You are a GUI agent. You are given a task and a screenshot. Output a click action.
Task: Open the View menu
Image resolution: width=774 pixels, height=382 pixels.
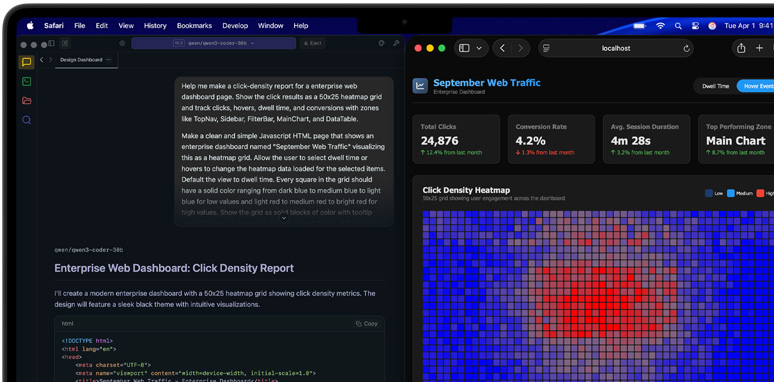pos(126,26)
